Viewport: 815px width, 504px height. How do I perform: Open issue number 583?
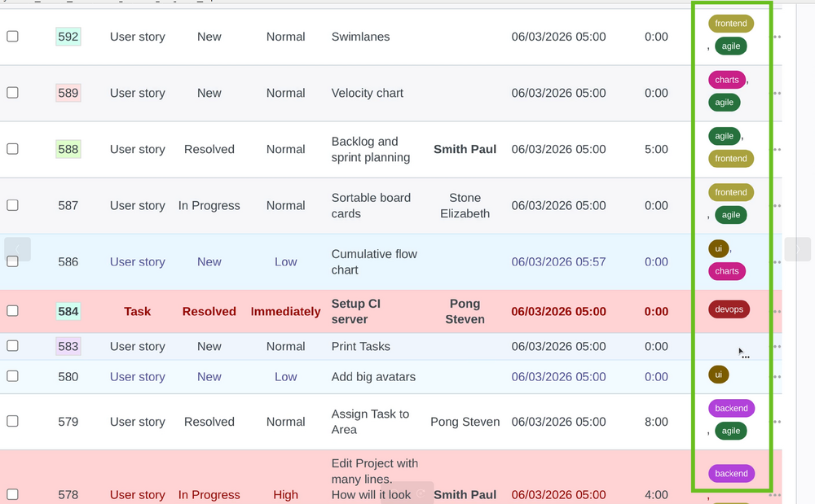(68, 346)
